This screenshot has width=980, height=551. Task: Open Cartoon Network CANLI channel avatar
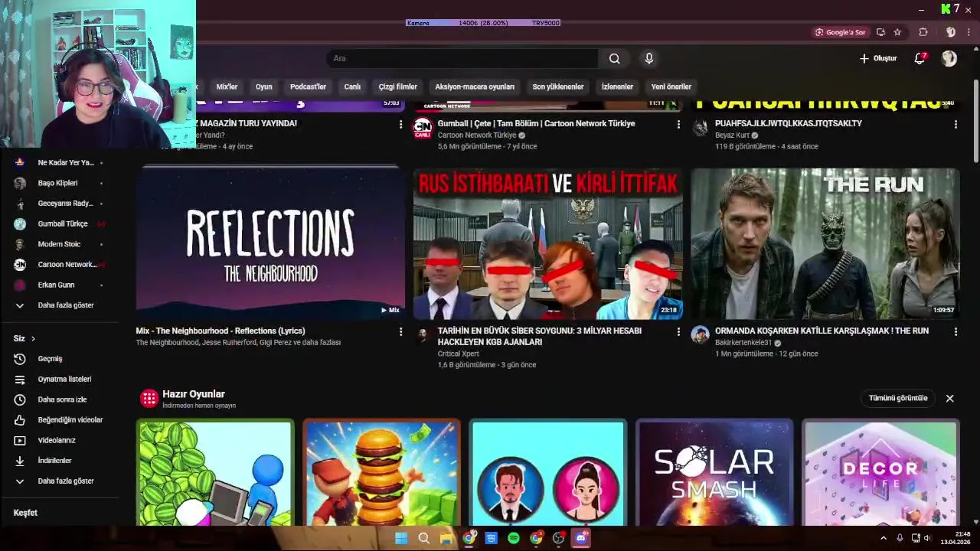tap(423, 128)
